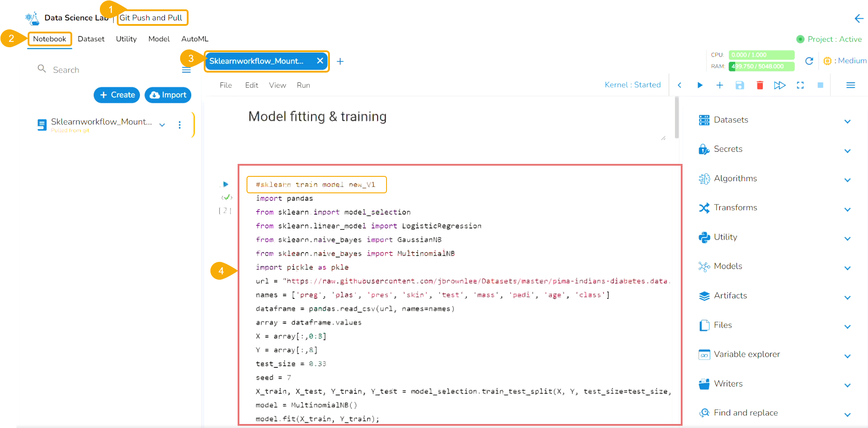Click the Create button
Image resolution: width=868 pixels, height=428 pixels.
click(x=117, y=95)
